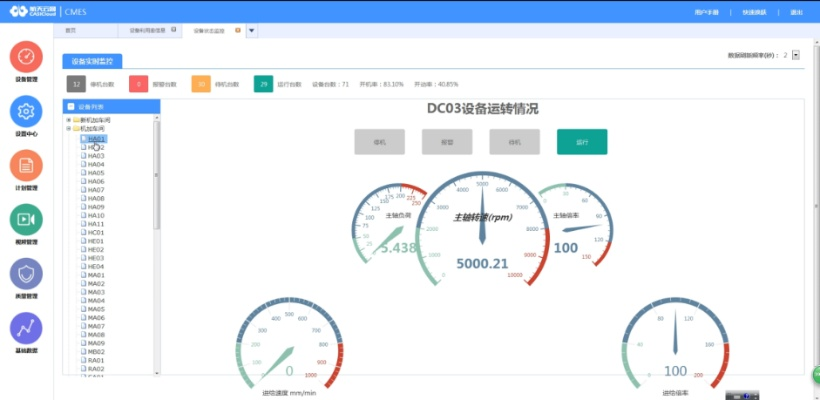
Task: Select device MA09 in tree
Action: point(96,343)
